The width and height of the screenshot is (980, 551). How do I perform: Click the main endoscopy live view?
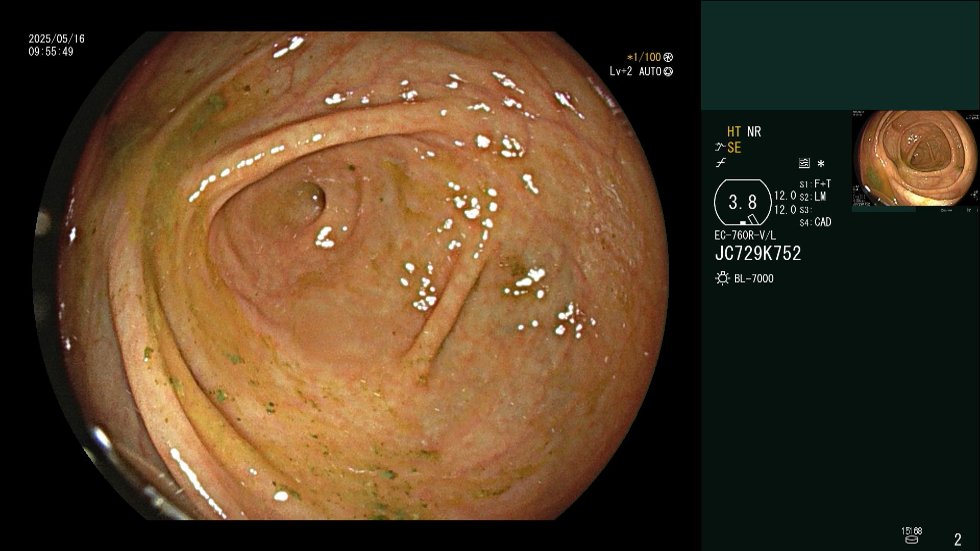coord(351,275)
